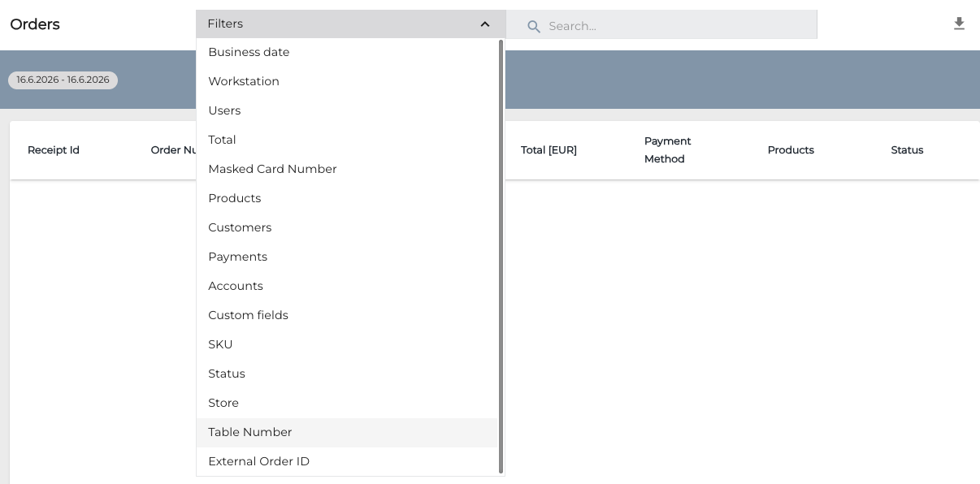Sort by Receipt Id column header
Screen dimensions: 980x484
click(54, 150)
